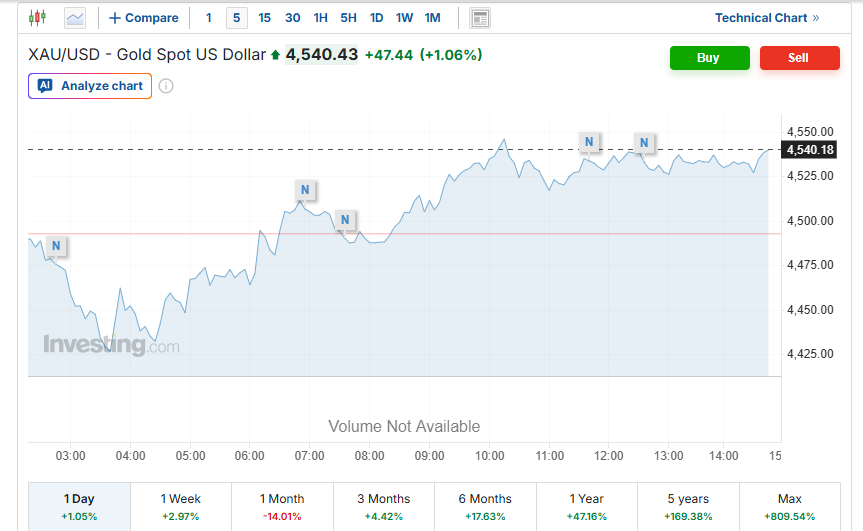Click the N news marker near 11:45
The width and height of the screenshot is (863, 531).
pyautogui.click(x=590, y=142)
